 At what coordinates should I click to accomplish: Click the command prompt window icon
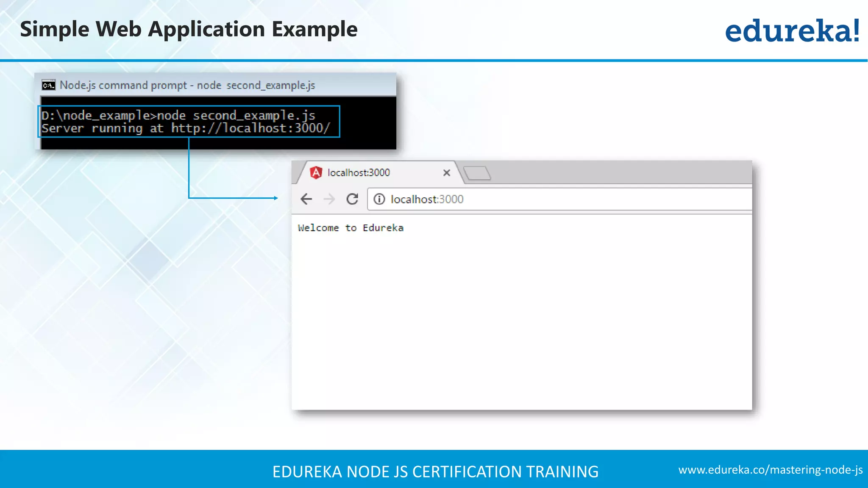tap(49, 85)
